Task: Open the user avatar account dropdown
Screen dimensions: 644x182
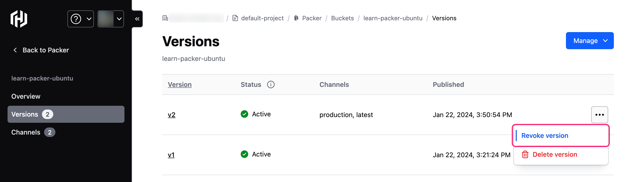Action: click(111, 19)
